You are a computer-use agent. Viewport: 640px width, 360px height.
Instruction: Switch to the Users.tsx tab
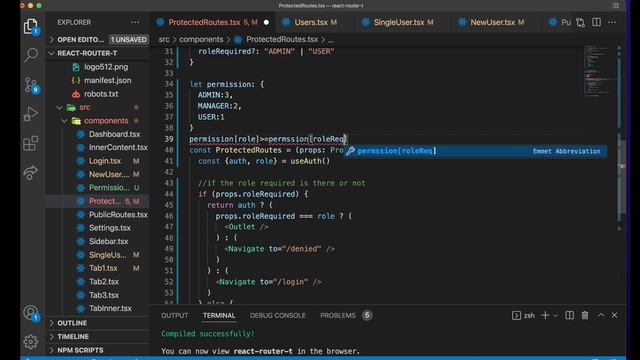(311, 22)
